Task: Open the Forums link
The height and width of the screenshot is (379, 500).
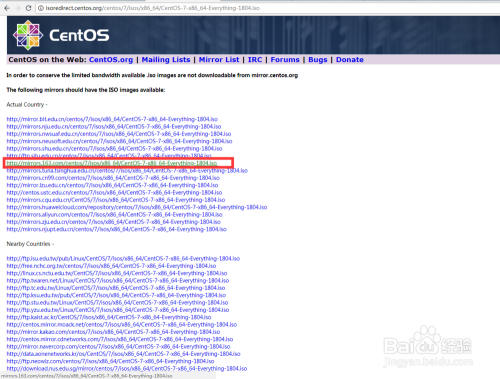Action: [x=285, y=60]
